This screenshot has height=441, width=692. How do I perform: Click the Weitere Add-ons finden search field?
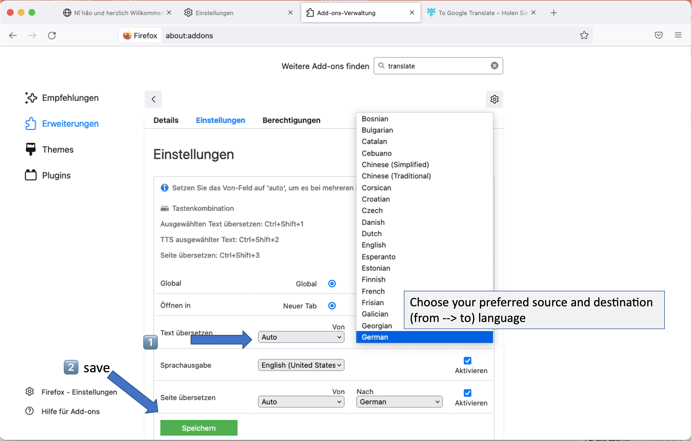(438, 66)
